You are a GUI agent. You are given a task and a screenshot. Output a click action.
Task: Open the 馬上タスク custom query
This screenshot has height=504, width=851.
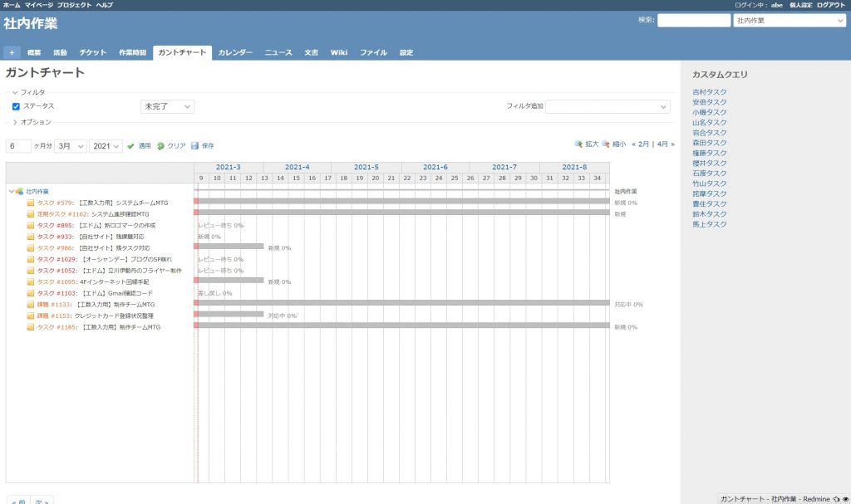(x=710, y=224)
